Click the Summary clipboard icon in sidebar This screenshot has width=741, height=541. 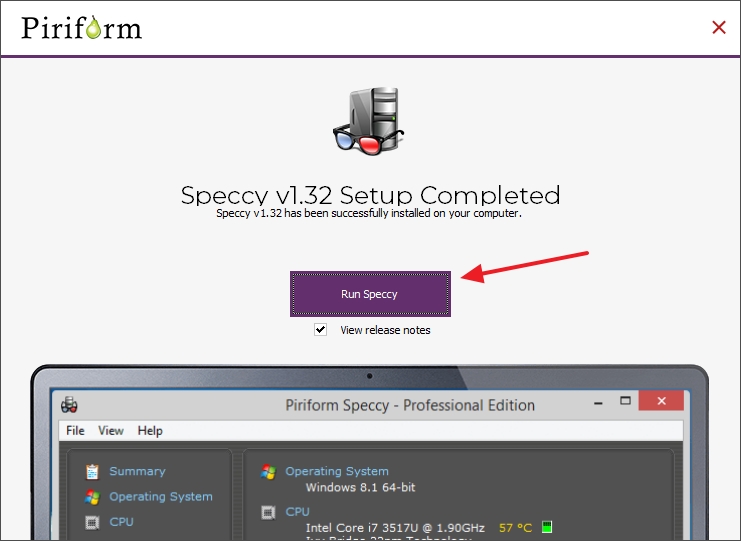93,472
